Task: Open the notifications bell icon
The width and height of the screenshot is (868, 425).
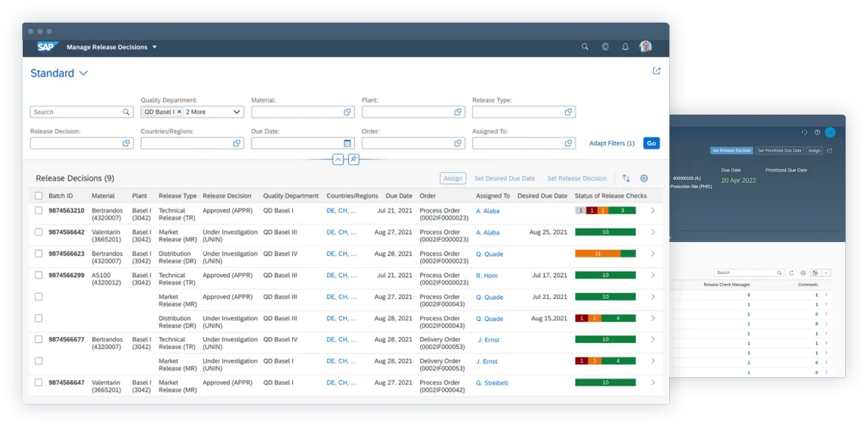Action: point(625,47)
